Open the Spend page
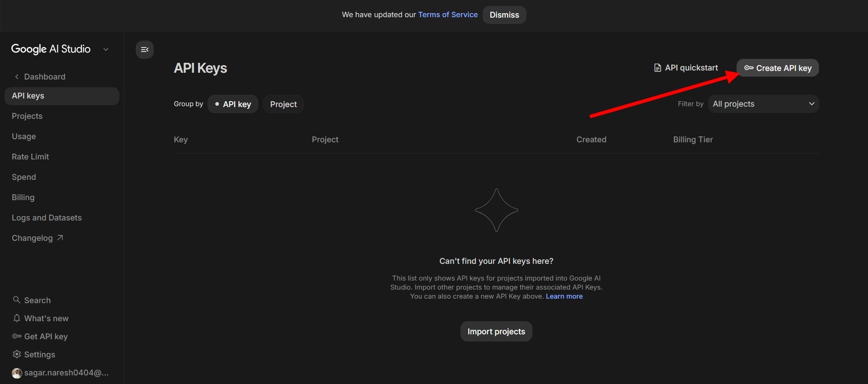 pyautogui.click(x=24, y=177)
